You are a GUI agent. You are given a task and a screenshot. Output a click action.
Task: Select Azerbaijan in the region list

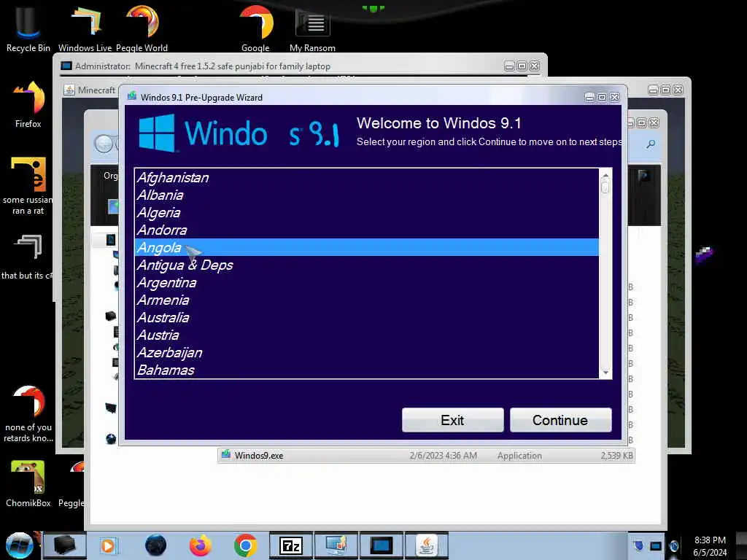click(x=366, y=353)
